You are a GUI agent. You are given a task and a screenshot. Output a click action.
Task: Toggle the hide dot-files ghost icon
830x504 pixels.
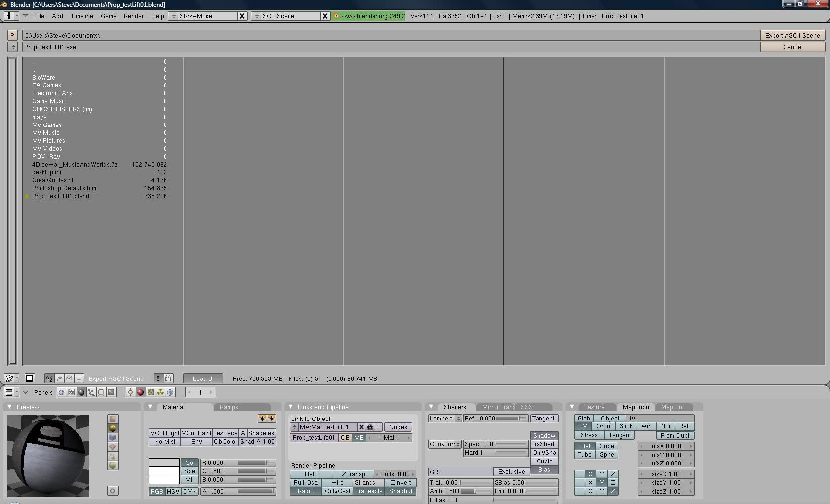(x=168, y=378)
